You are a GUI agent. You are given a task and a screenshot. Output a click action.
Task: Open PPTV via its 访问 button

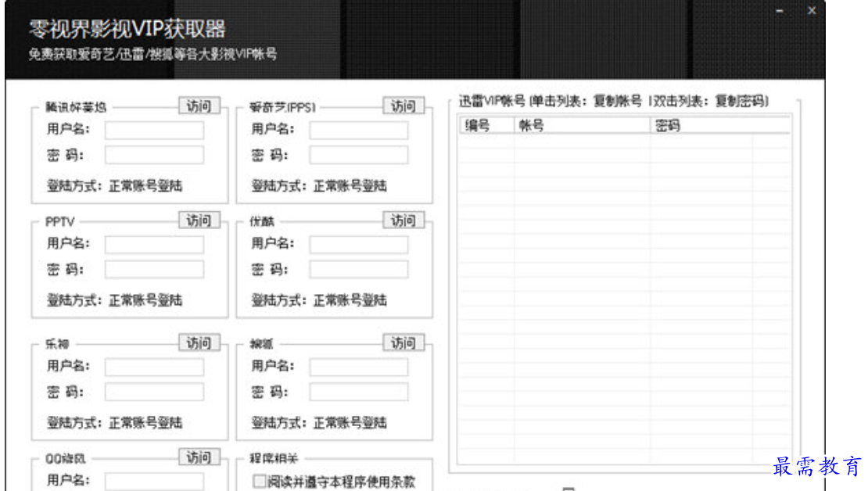point(199,220)
